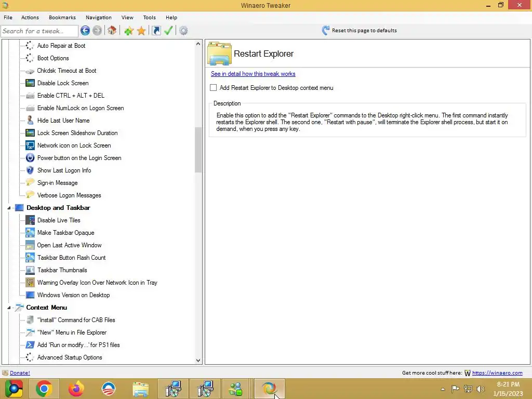
Task: Click the tree panel scrollbar thumb
Action: [198, 150]
